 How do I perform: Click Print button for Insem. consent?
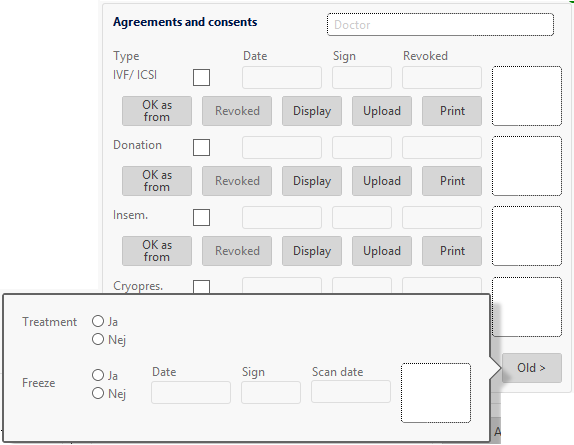point(452,251)
